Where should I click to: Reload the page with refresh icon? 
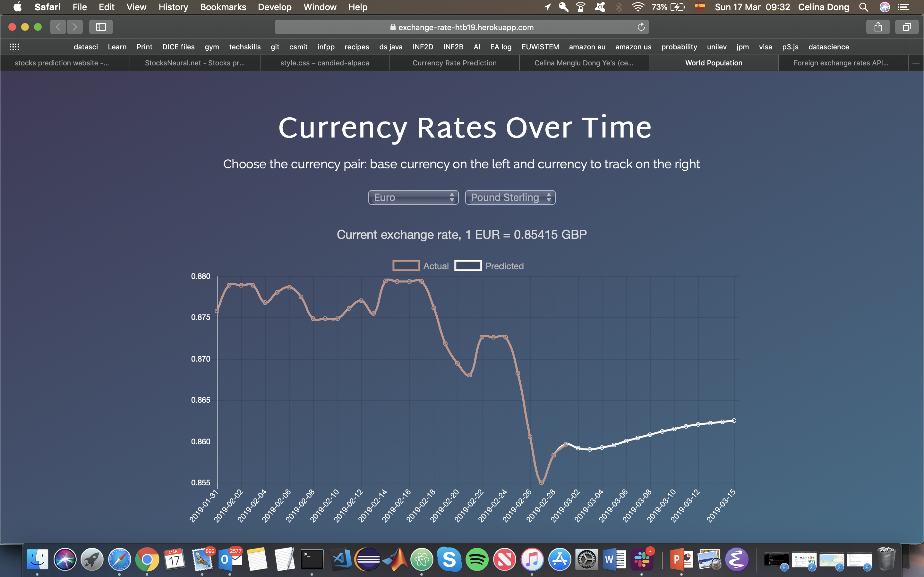641,27
